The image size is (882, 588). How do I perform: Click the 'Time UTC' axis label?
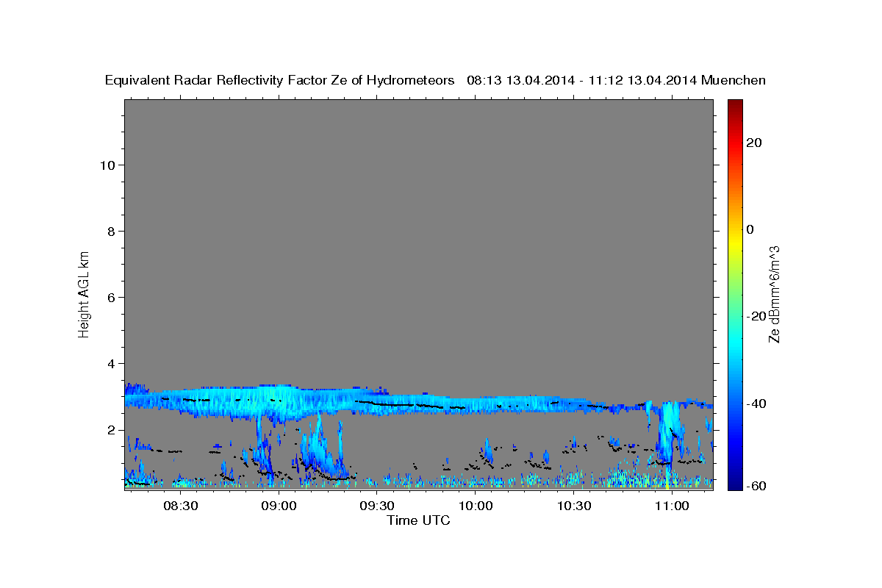[418, 520]
